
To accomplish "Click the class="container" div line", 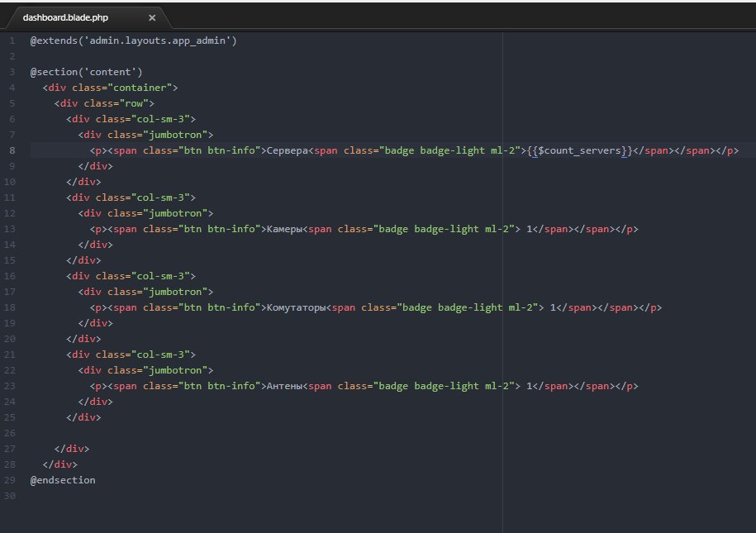I will click(110, 88).
